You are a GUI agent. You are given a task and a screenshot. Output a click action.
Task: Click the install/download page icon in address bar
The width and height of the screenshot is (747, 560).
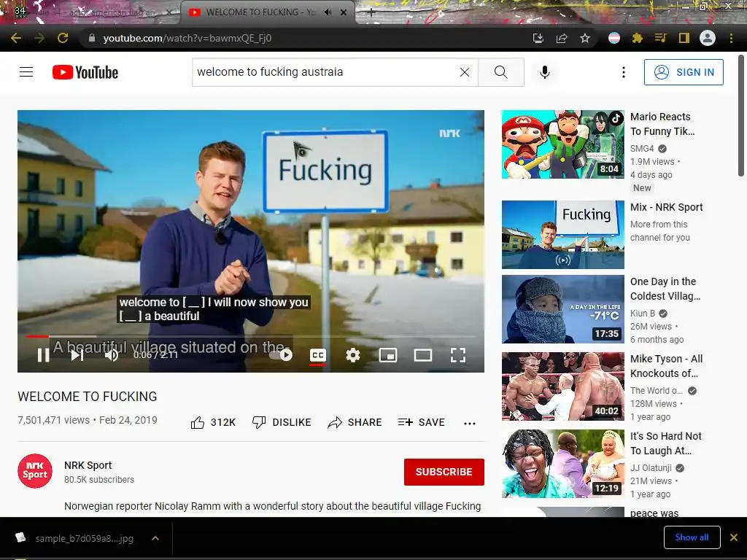coord(538,38)
